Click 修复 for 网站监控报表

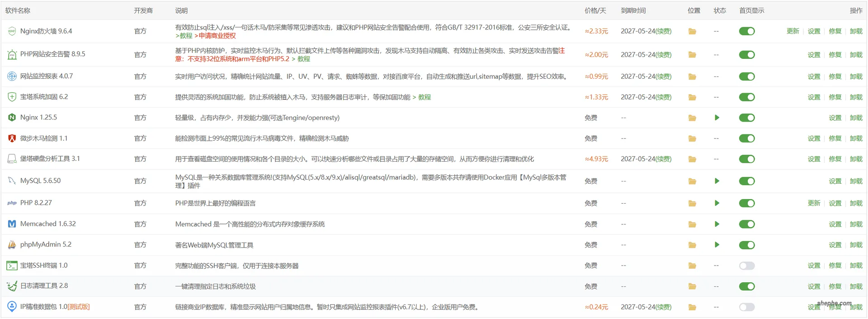pos(835,76)
